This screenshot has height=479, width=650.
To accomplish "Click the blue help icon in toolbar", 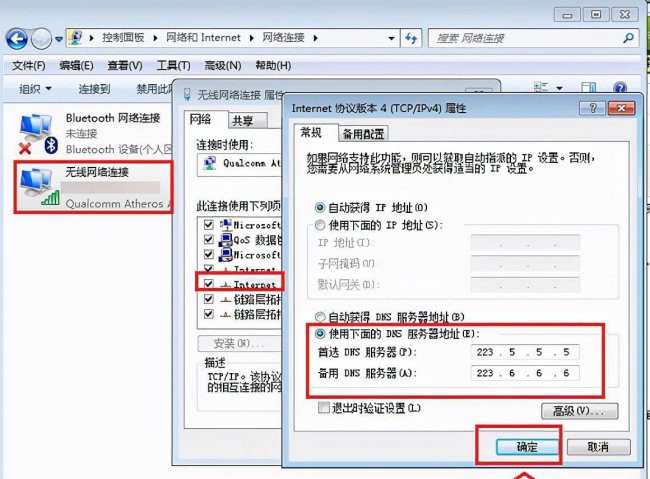I will (620, 88).
